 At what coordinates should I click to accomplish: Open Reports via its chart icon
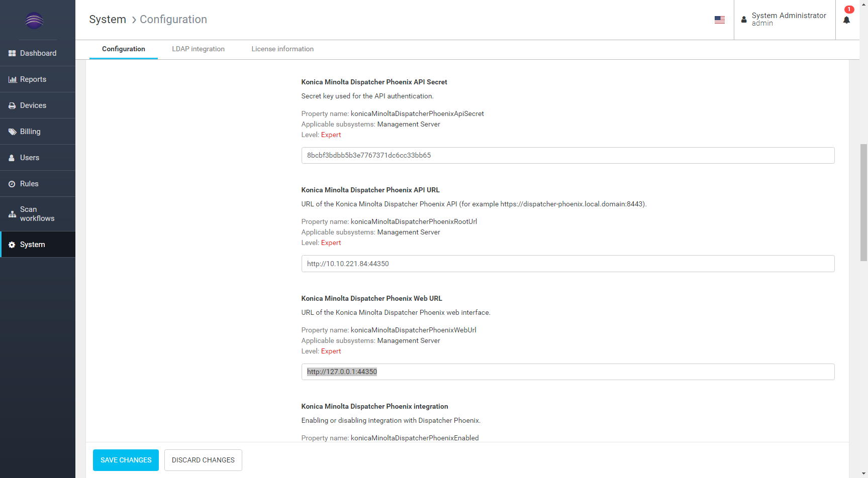(x=13, y=79)
